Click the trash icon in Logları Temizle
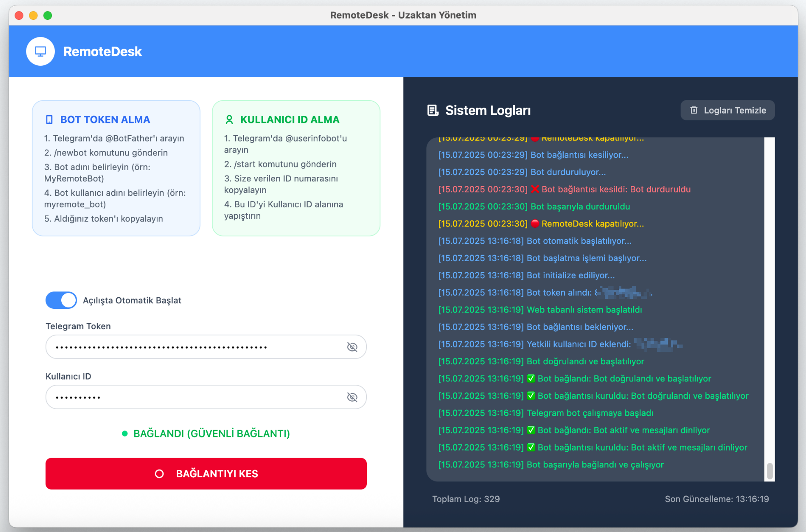 pyautogui.click(x=694, y=110)
